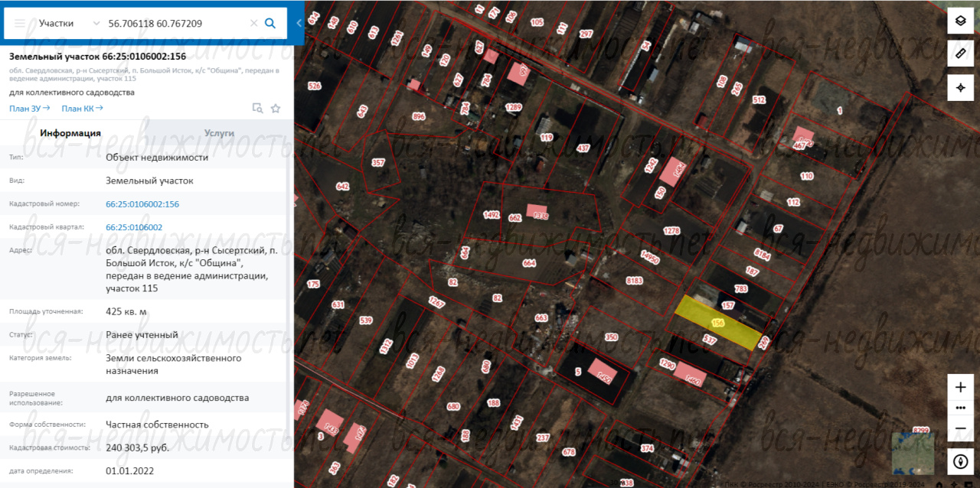Zoom in the map with plus
980x488 pixels.
(960, 387)
